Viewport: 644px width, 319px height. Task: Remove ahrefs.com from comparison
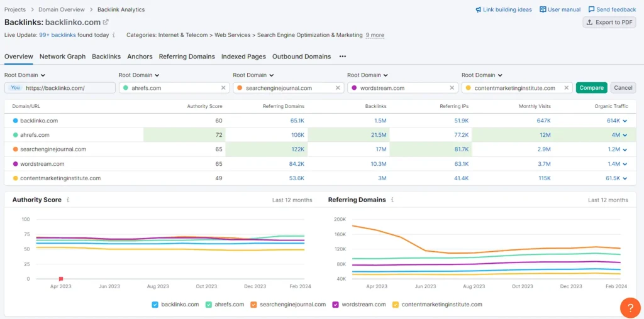(223, 88)
